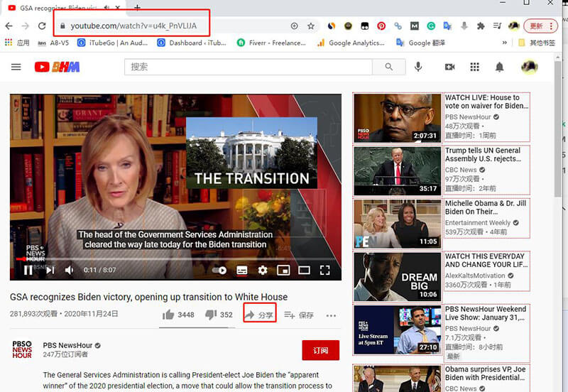The image size is (568, 392).
Task: Click the 搜索 search input field
Action: [x=248, y=67]
